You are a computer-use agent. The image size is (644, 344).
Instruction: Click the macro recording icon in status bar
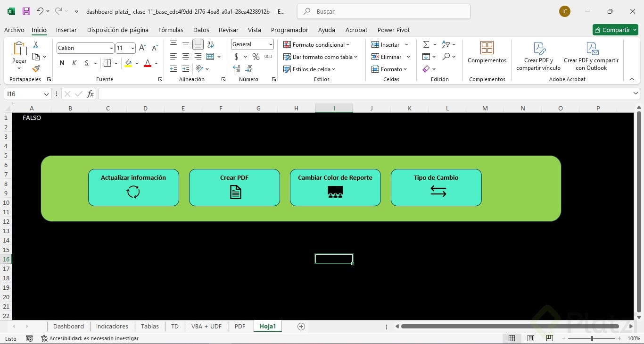[29, 338]
